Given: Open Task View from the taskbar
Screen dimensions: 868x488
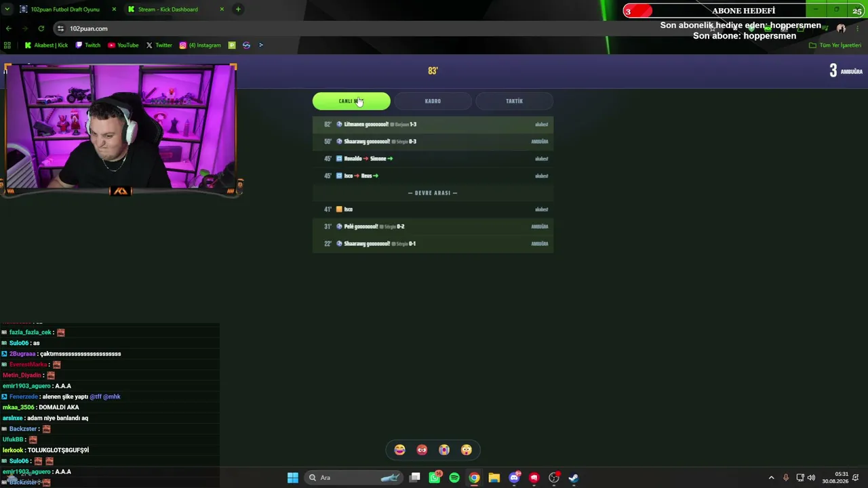Looking at the screenshot, I should (415, 478).
